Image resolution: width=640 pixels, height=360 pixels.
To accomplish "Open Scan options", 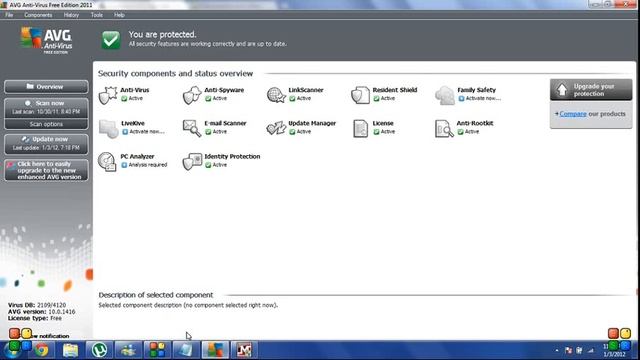I will point(46,124).
